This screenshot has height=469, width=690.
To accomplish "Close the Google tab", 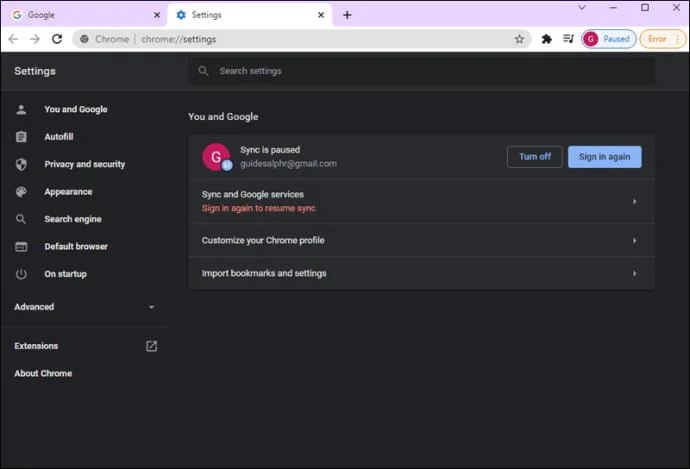I will click(x=157, y=15).
